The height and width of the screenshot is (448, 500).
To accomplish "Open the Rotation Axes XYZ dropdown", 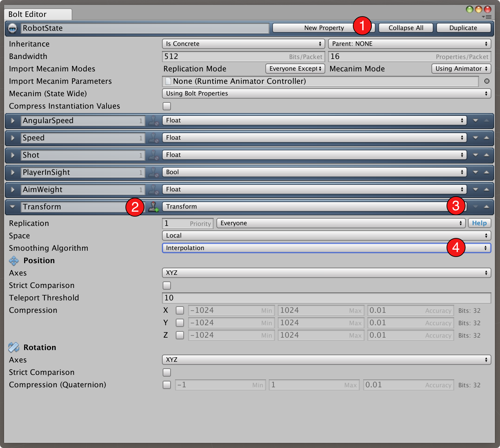I will coord(327,360).
